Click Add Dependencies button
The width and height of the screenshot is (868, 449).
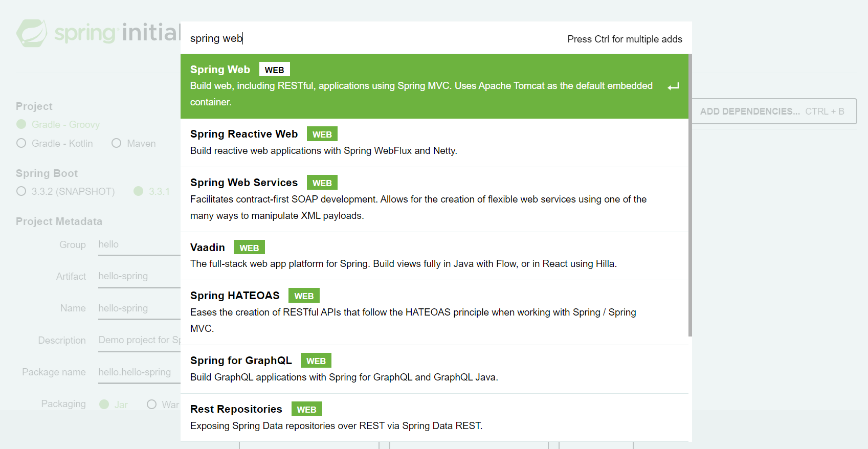[x=774, y=111]
